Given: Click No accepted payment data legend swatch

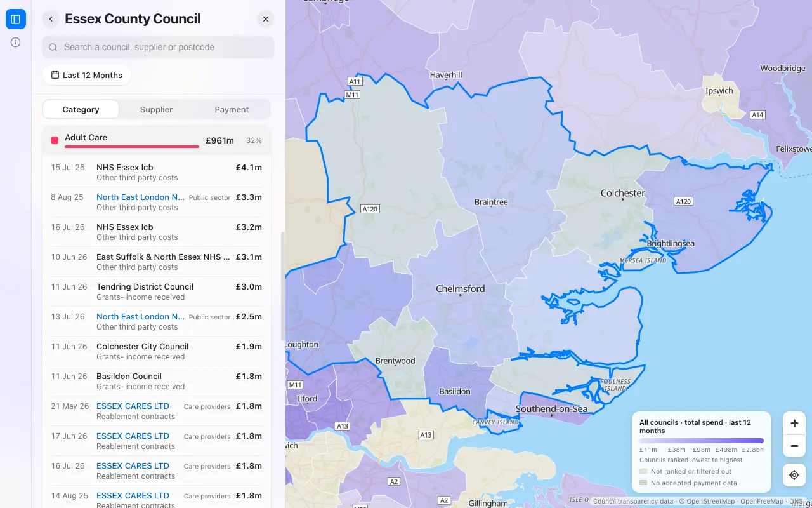Looking at the screenshot, I should tap(643, 483).
